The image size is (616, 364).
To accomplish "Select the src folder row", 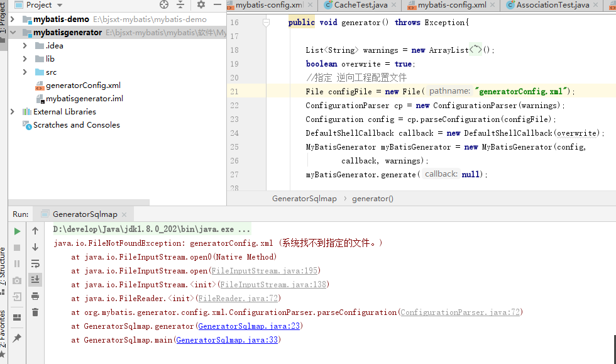I will (x=118, y=72).
